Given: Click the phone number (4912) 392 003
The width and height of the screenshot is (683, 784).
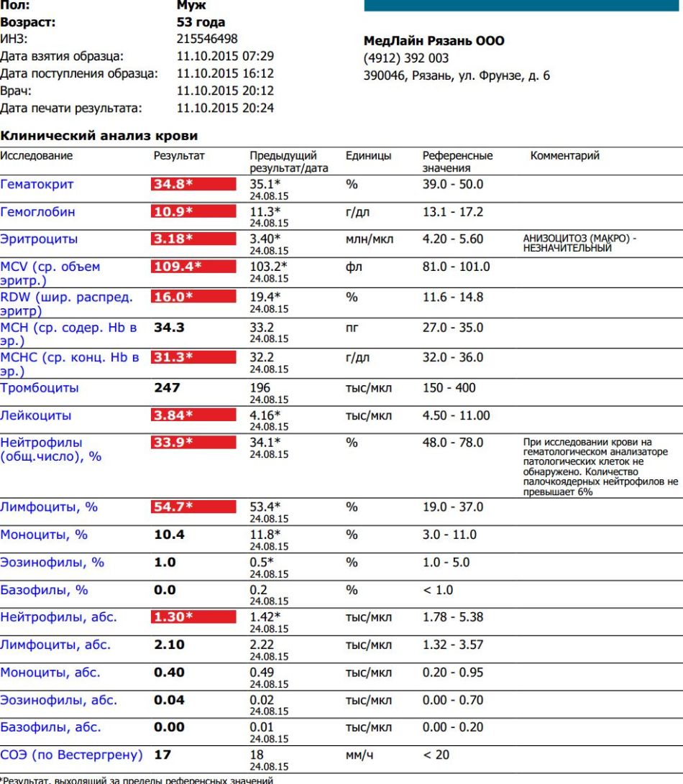Looking at the screenshot, I should coord(406,58).
